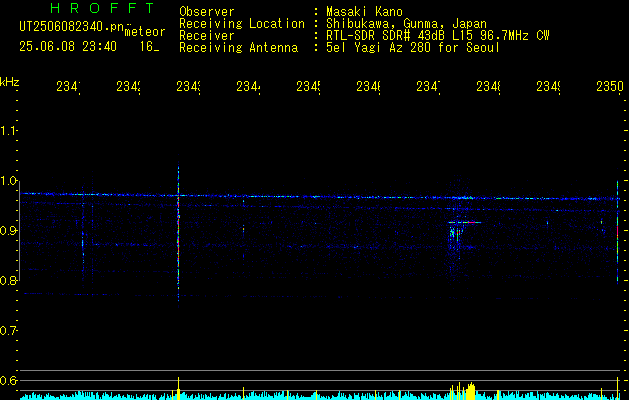Click the green HROFFT title text
The image size is (629, 400).
(102, 8)
